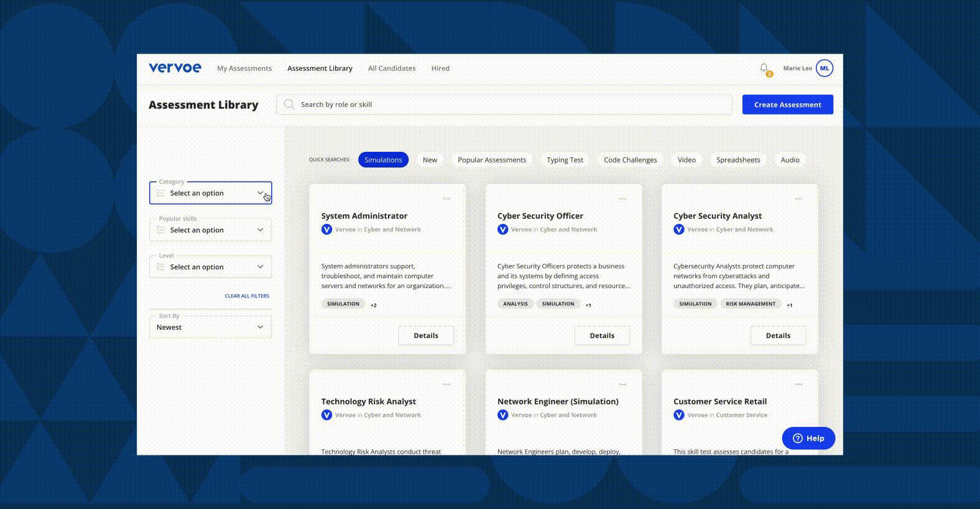This screenshot has height=509, width=980.
Task: Click Vervoe badge on Cyber Security Analyst card
Action: pos(679,230)
